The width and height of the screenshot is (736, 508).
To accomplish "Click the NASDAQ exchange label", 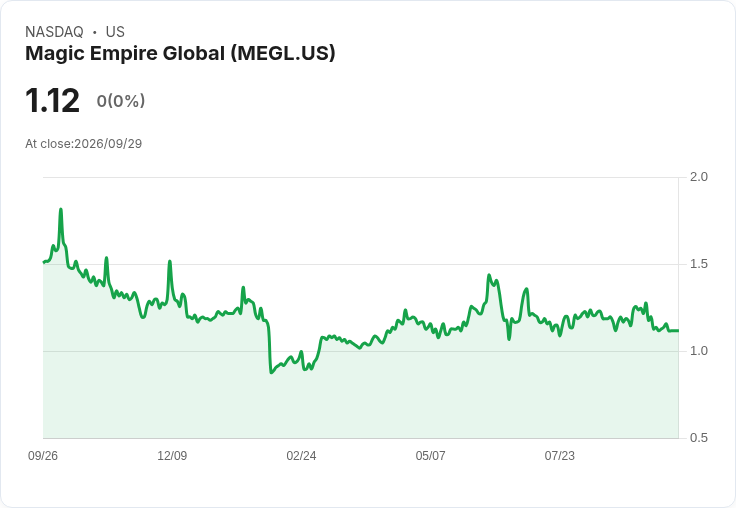I will coord(54,32).
